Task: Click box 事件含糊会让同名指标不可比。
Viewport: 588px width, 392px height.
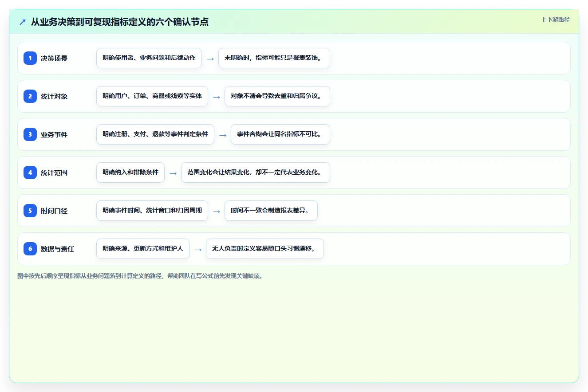Action: coord(280,134)
